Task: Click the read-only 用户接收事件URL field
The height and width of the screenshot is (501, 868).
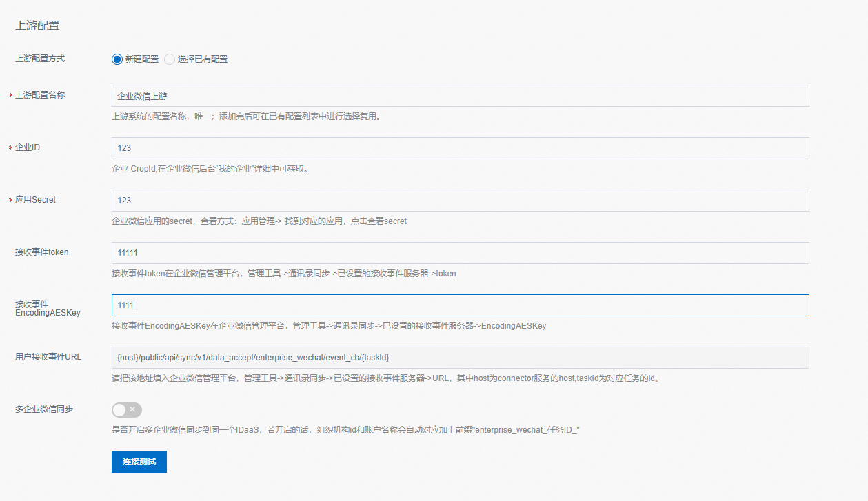Action: (x=460, y=358)
